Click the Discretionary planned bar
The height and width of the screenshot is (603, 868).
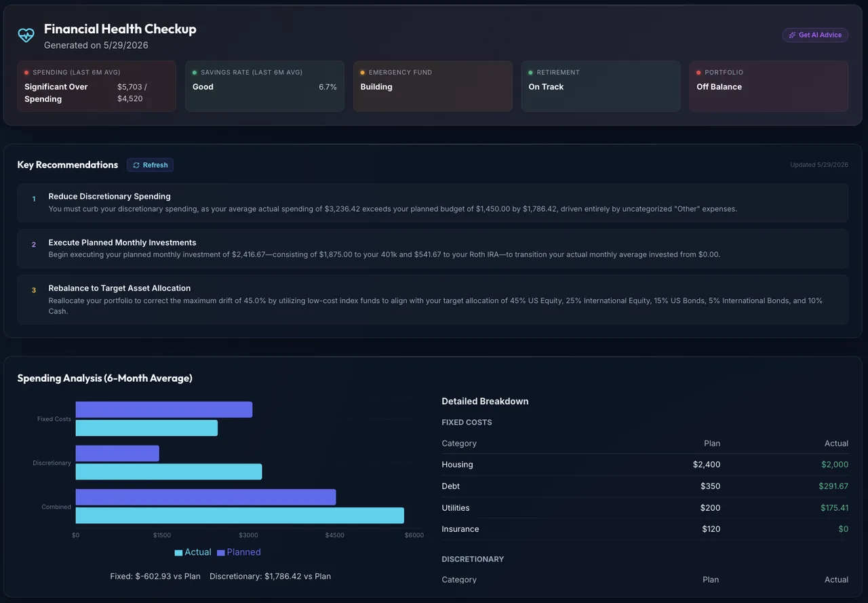pos(117,453)
